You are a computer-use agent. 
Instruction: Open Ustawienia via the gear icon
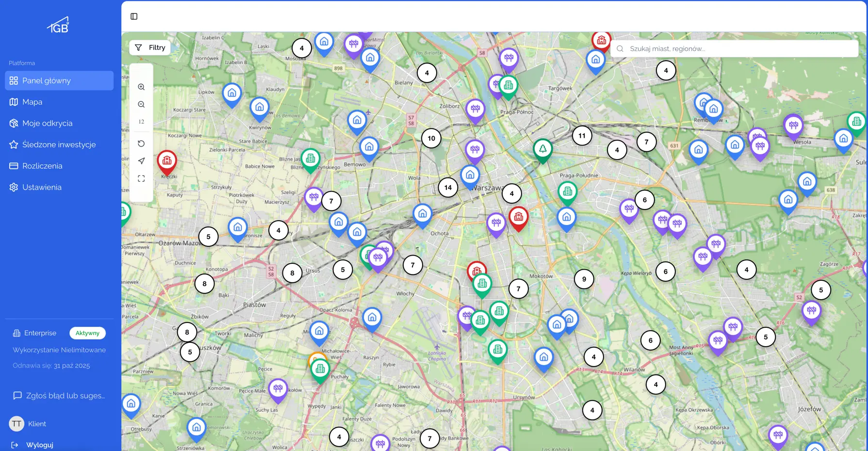(15, 187)
